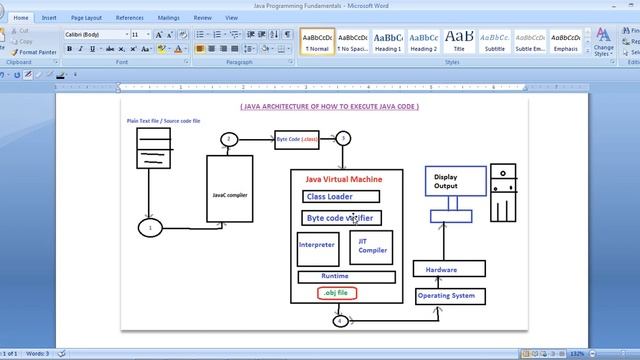640x360 pixels.
Task: Click the Redo icon in Quick Access toolbar
Action: [17, 75]
